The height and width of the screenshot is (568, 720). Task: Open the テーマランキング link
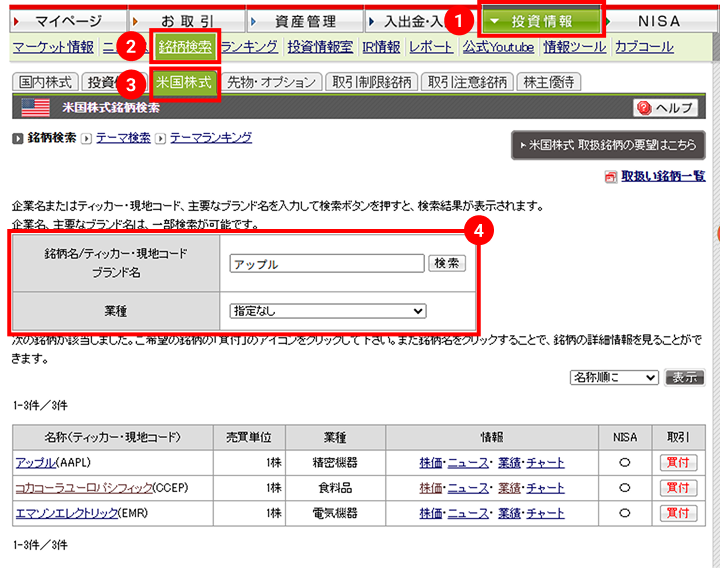click(x=211, y=138)
